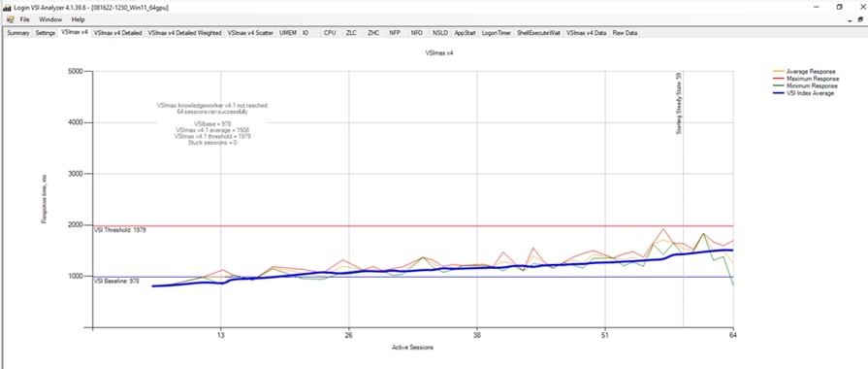Click the x-axis label 26

coord(349,335)
